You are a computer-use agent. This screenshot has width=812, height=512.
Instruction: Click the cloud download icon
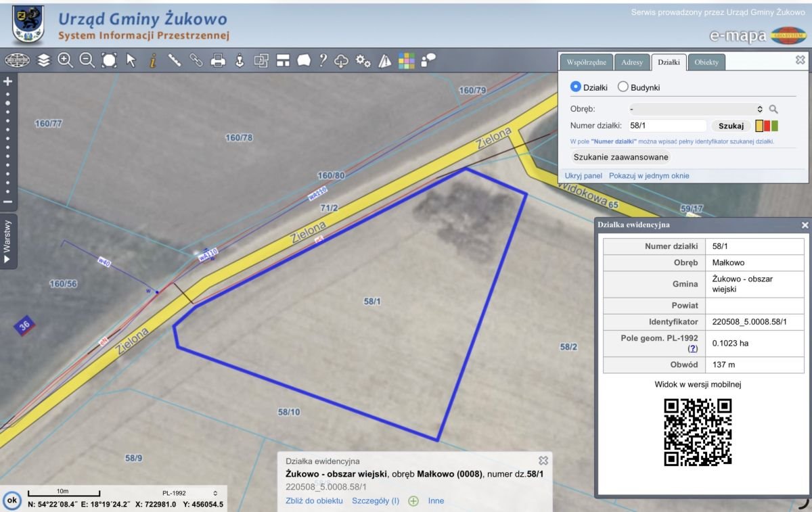(x=342, y=61)
